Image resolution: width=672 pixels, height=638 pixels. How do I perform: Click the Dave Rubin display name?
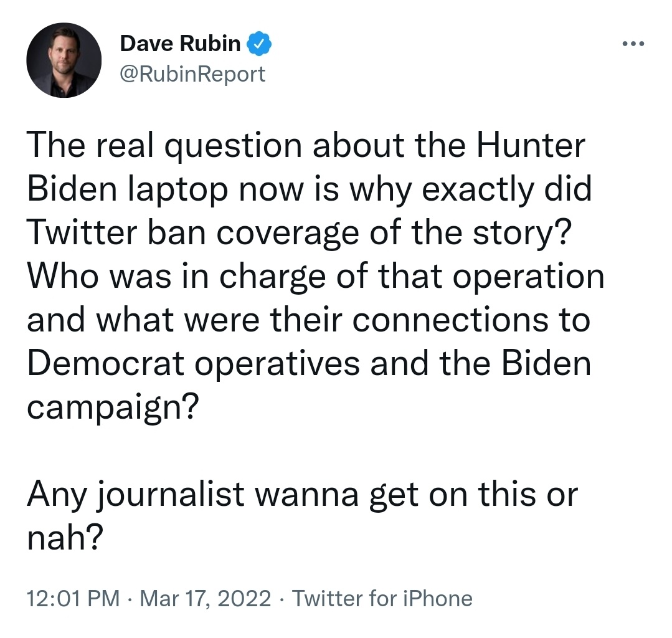[180, 44]
